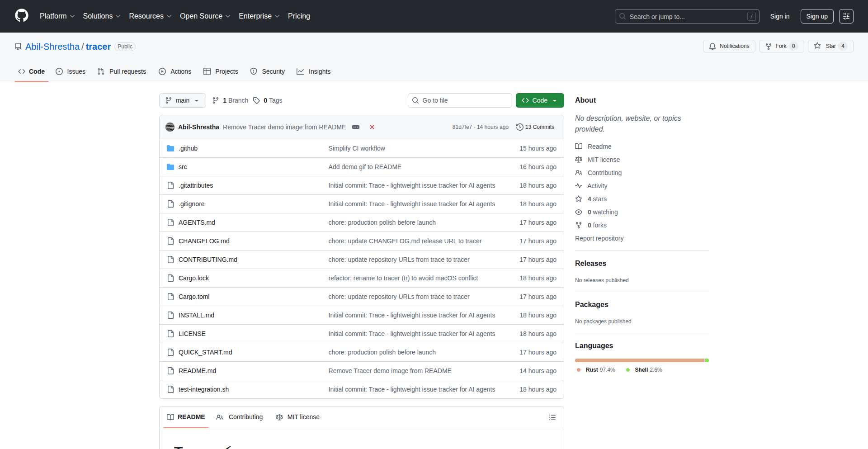
Task: Click the README.md file icon
Action: tap(170, 371)
